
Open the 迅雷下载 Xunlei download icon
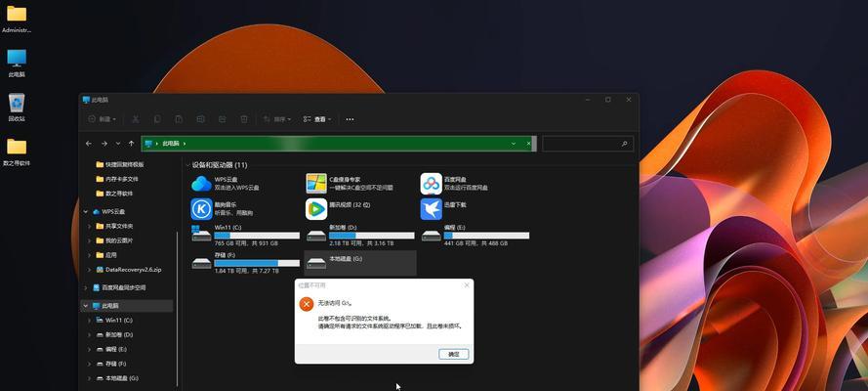(431, 209)
